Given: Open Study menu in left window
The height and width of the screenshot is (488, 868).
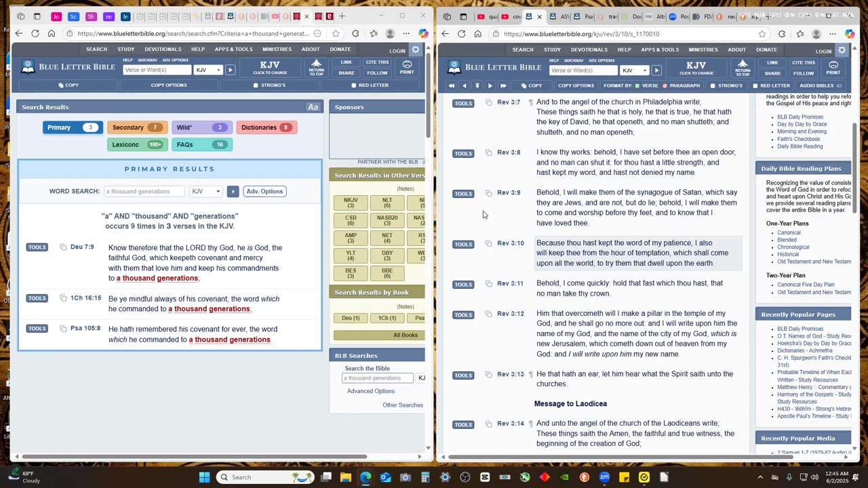Looking at the screenshot, I should coord(126,49).
